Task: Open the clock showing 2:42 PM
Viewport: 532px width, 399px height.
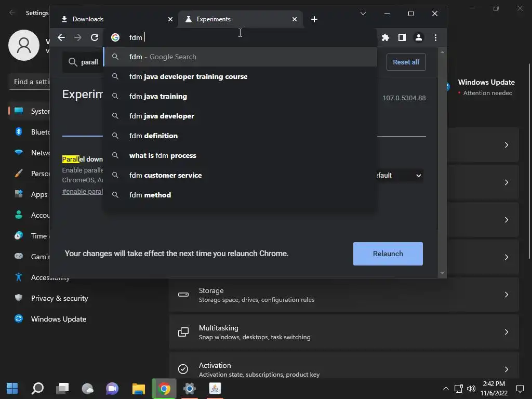Action: point(494,389)
